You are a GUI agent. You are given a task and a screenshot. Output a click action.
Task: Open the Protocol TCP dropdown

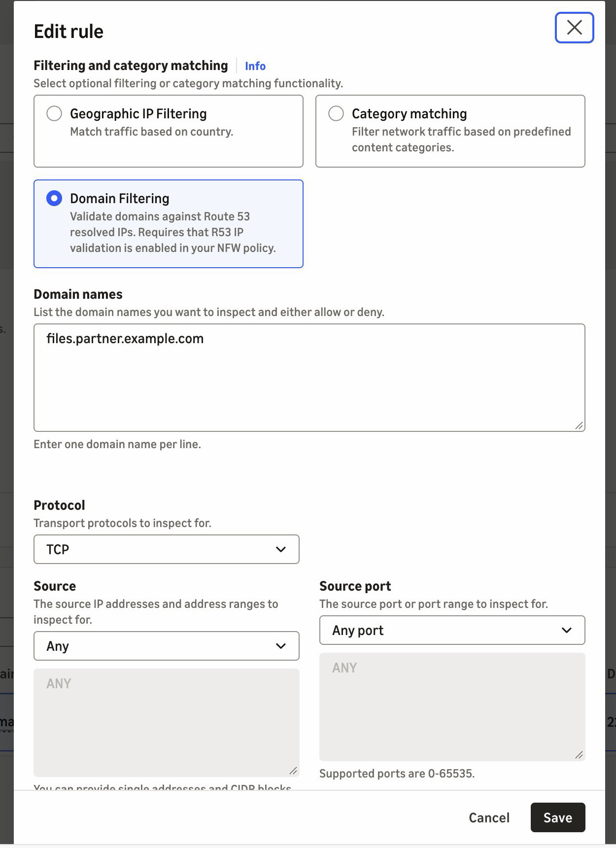tap(166, 549)
